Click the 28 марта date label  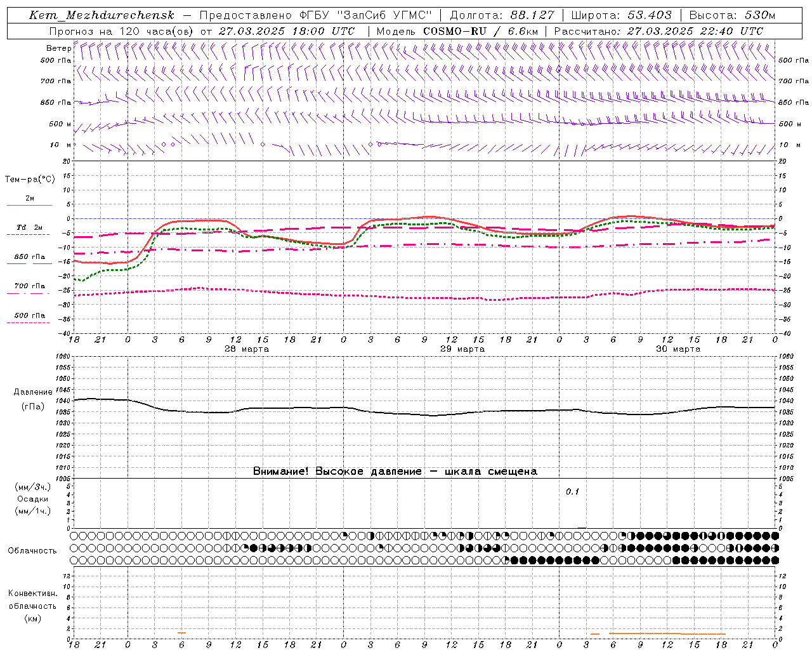tap(247, 349)
